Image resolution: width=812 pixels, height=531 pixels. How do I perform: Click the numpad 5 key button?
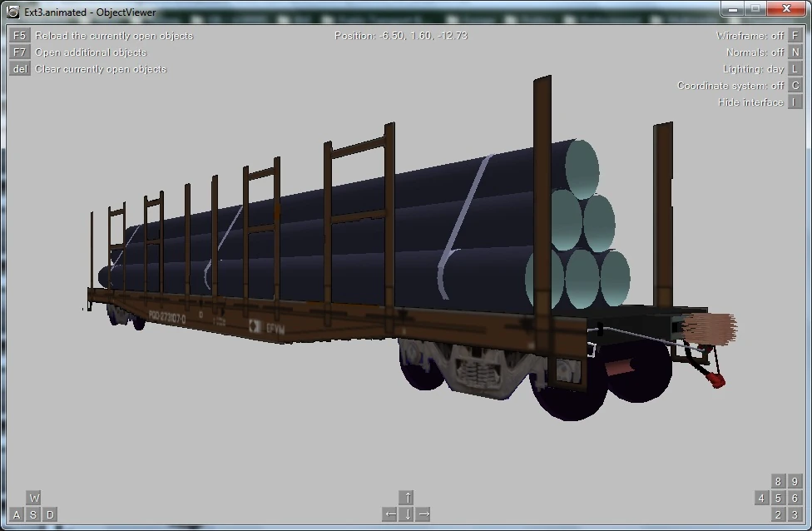coord(779,498)
